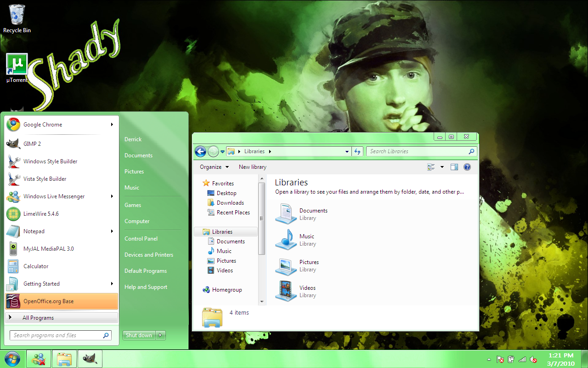Open the Organize dropdown menu
This screenshot has width=588, height=368.
click(x=214, y=167)
